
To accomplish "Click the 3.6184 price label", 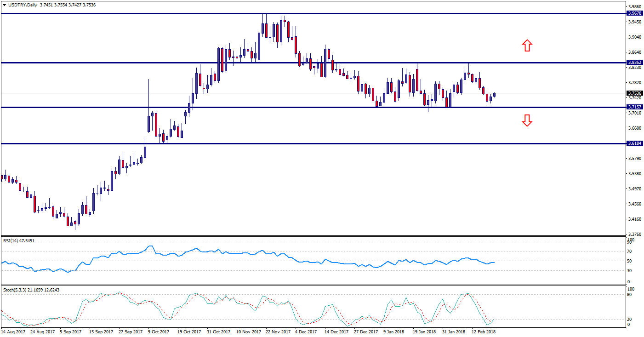I will point(635,143).
